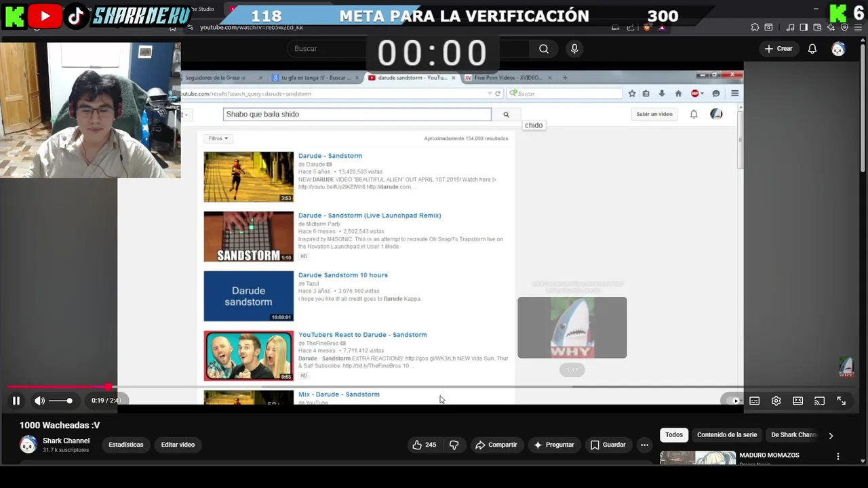The image size is (868, 488).
Task: Click the Shark Channel avatar under the video
Action: [28, 445]
